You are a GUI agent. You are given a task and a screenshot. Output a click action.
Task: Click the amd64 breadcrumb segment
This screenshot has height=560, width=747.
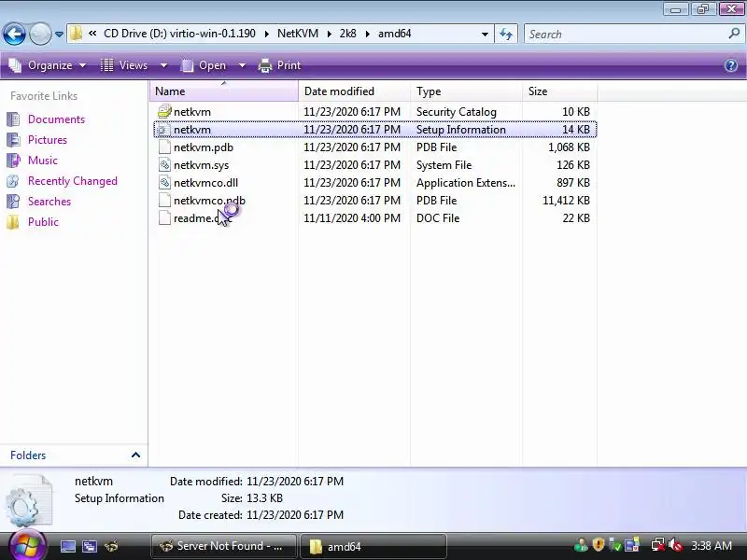tap(394, 34)
